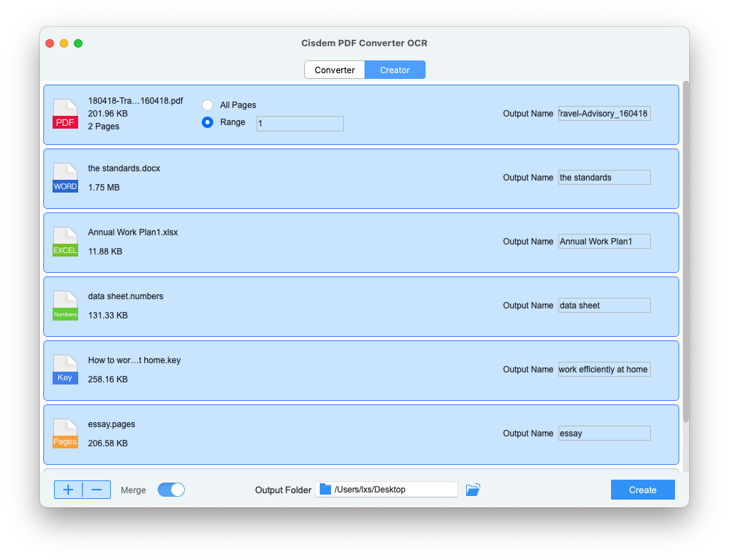Open folder browser icon next to Output Folder
This screenshot has height=560, width=729.
[472, 490]
